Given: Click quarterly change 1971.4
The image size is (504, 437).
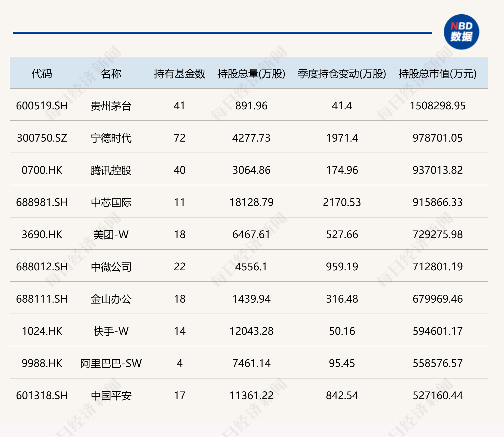Looking at the screenshot, I should 342,138.
